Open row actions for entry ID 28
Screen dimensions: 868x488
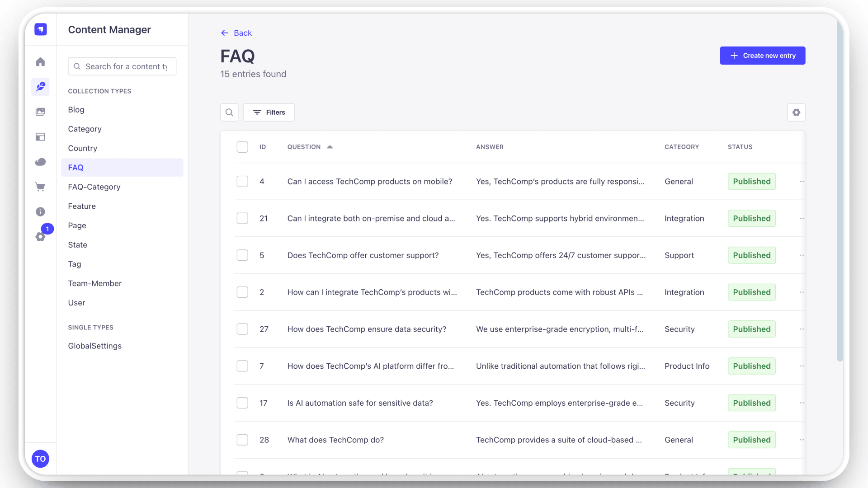point(802,440)
